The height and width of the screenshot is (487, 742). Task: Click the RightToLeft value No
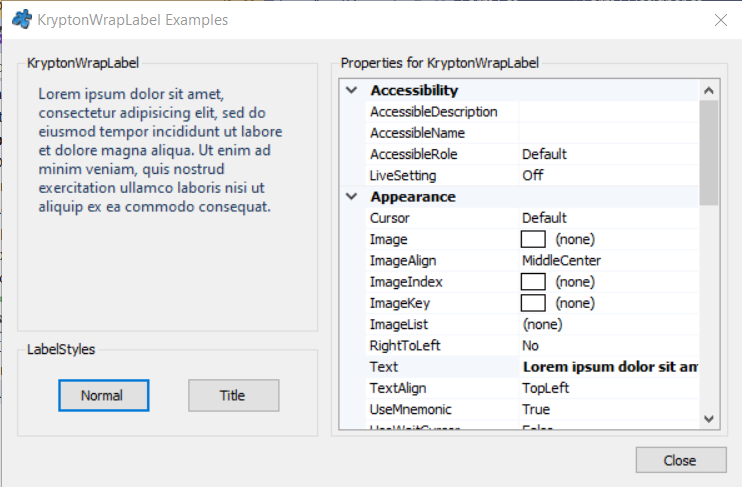tap(530, 346)
